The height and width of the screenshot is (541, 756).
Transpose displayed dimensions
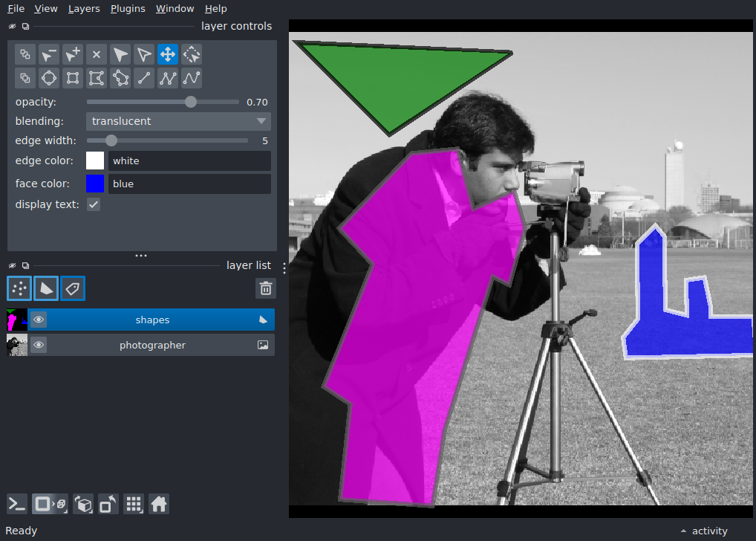(x=108, y=505)
